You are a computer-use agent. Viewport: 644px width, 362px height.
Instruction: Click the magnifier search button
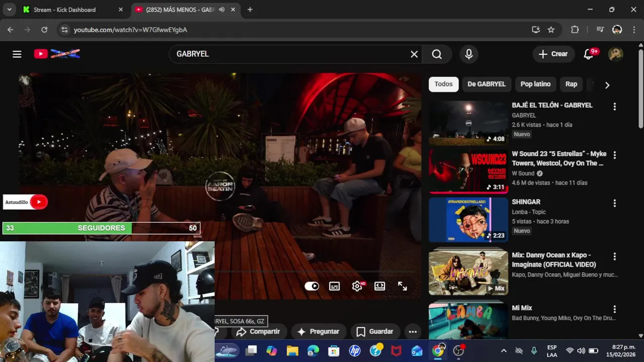click(437, 54)
